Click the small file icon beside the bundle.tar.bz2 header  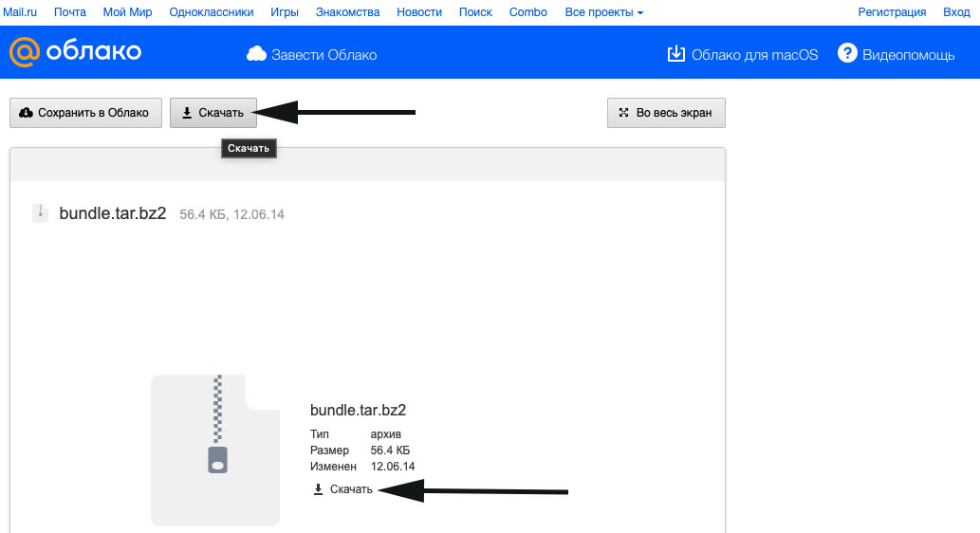click(x=40, y=213)
